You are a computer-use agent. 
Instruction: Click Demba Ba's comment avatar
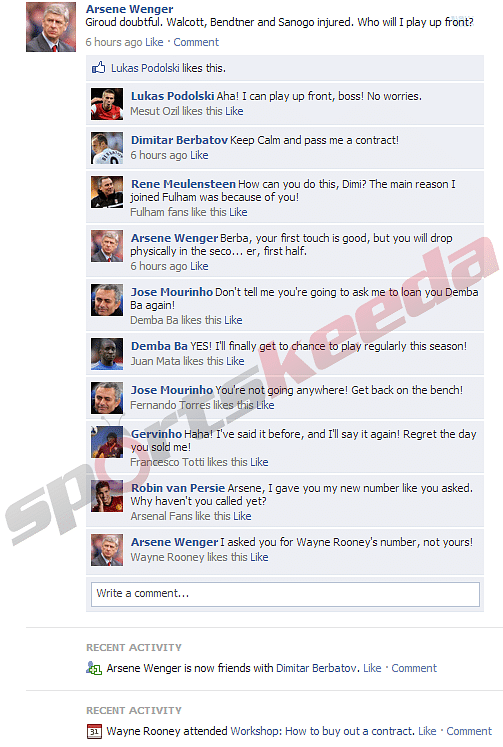[x=107, y=354]
